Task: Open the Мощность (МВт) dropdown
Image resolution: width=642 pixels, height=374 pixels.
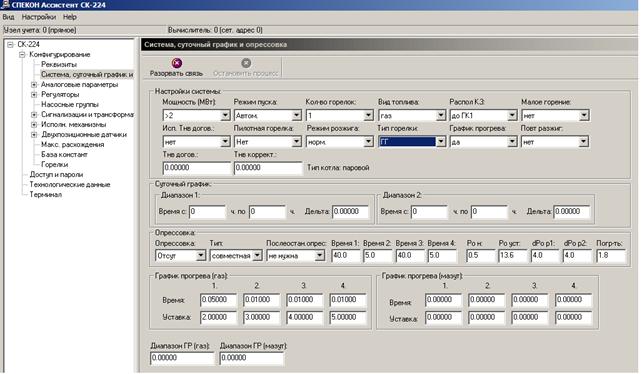Action: (225, 116)
